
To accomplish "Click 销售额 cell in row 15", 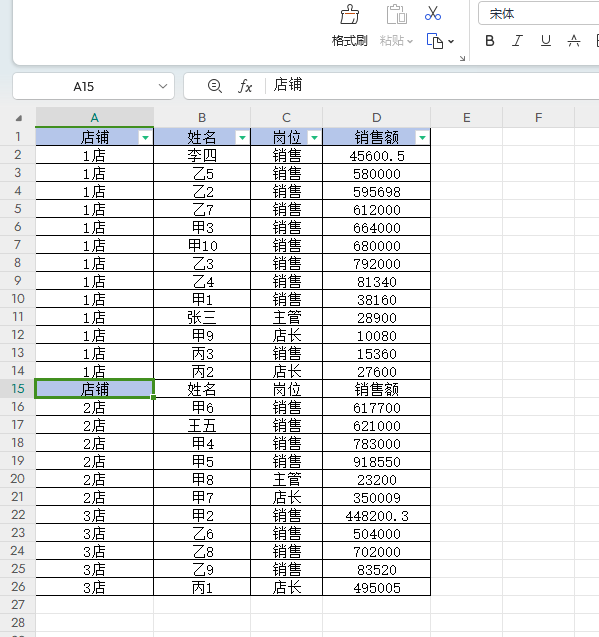I will [377, 389].
